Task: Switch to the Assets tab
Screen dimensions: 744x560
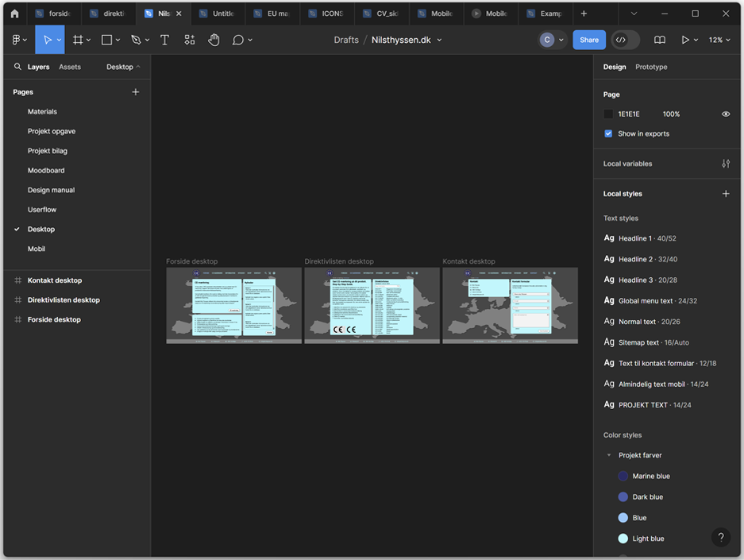Action: click(x=70, y=67)
